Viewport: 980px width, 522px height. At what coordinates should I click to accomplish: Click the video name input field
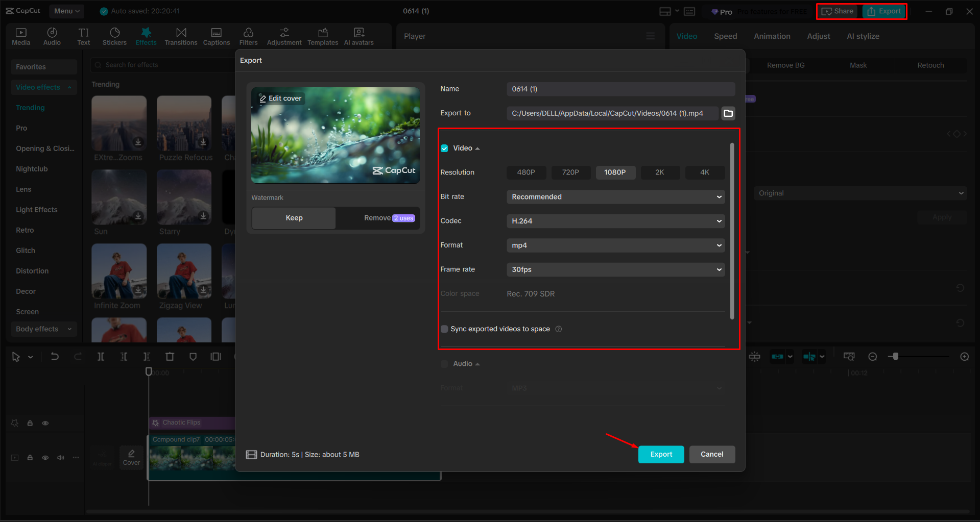pyautogui.click(x=620, y=89)
